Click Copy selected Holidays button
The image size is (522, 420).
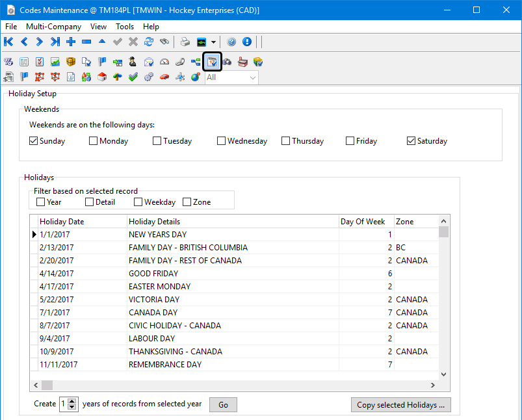point(400,405)
